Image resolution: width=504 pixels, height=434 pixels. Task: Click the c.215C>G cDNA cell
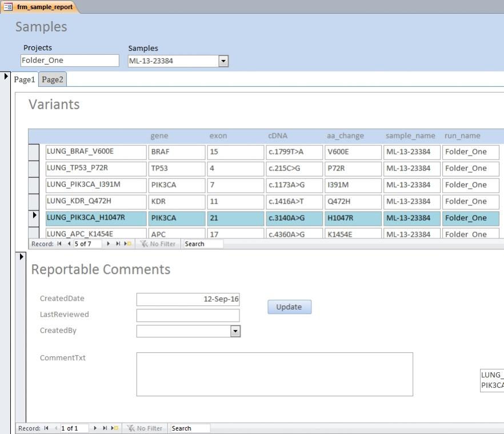pyautogui.click(x=294, y=169)
